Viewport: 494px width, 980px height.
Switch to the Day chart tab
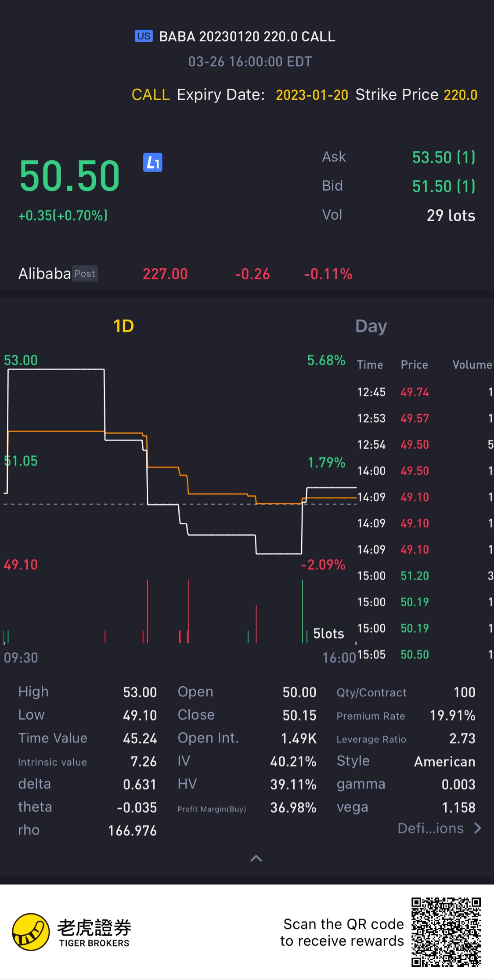[x=371, y=326]
